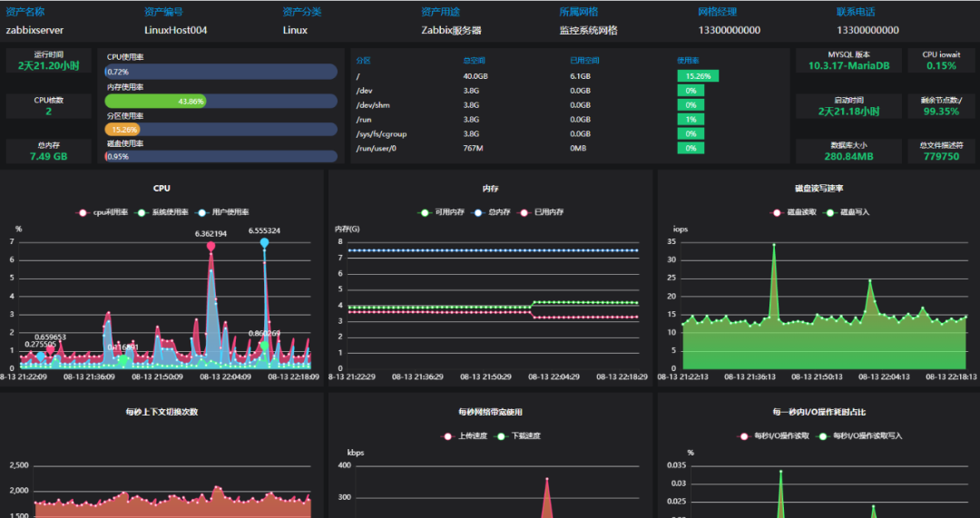
Task: Toggle the 磁盘写入 legend item
Action: click(847, 212)
